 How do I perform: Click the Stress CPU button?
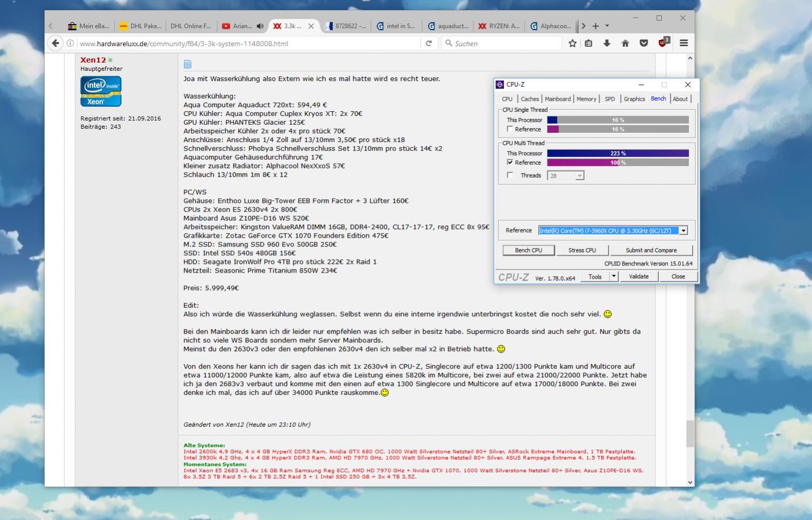click(582, 251)
